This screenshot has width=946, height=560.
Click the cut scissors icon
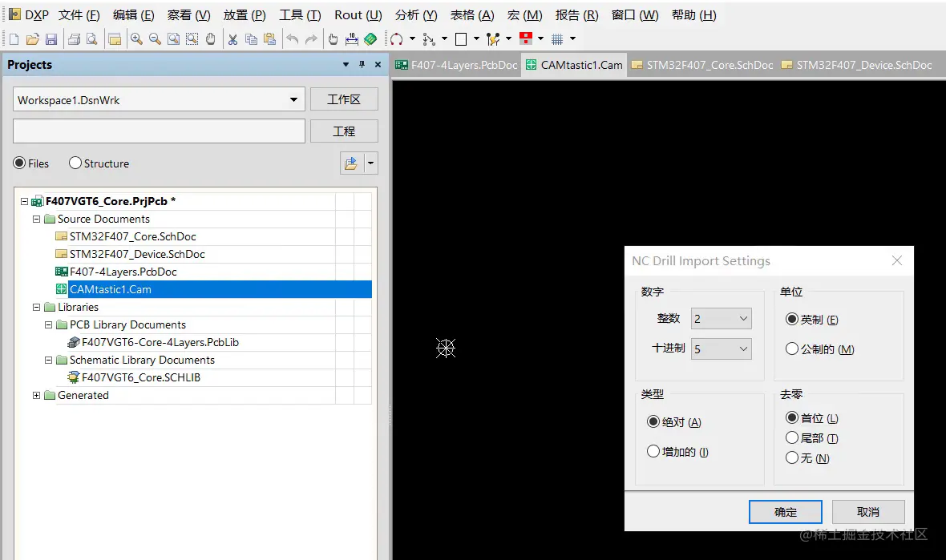click(232, 39)
